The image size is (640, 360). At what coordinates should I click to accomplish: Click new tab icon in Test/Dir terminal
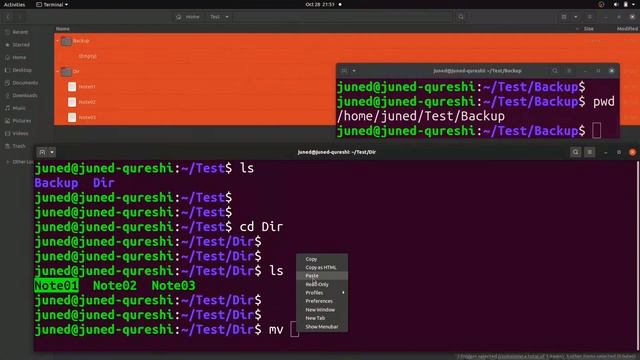(42, 152)
